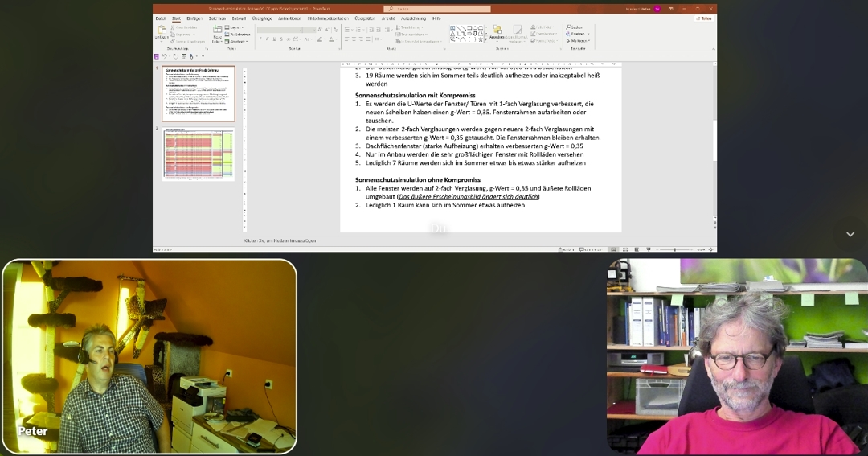Viewport: 868px width, 456px height.
Task: Toggle italic formatting in the ribbon
Action: 268,39
